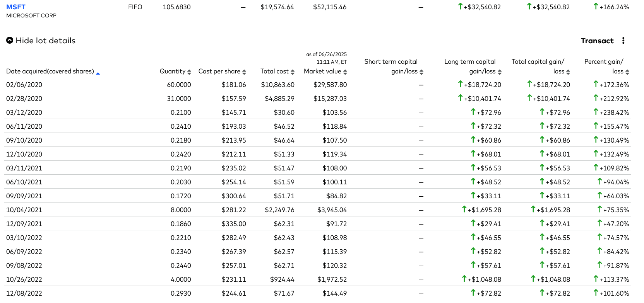The width and height of the screenshot is (644, 303).
Task: Click the $10,863.60 total cost cell
Action: point(277,85)
